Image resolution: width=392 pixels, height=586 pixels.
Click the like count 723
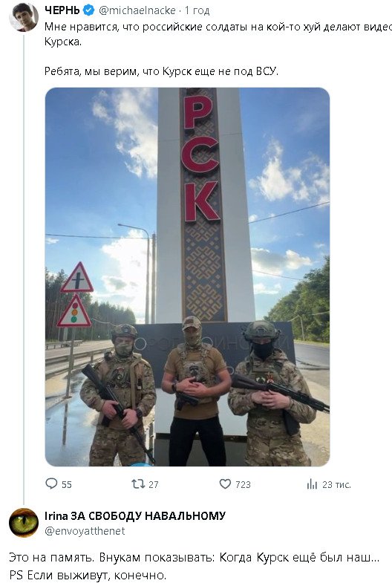243,485
